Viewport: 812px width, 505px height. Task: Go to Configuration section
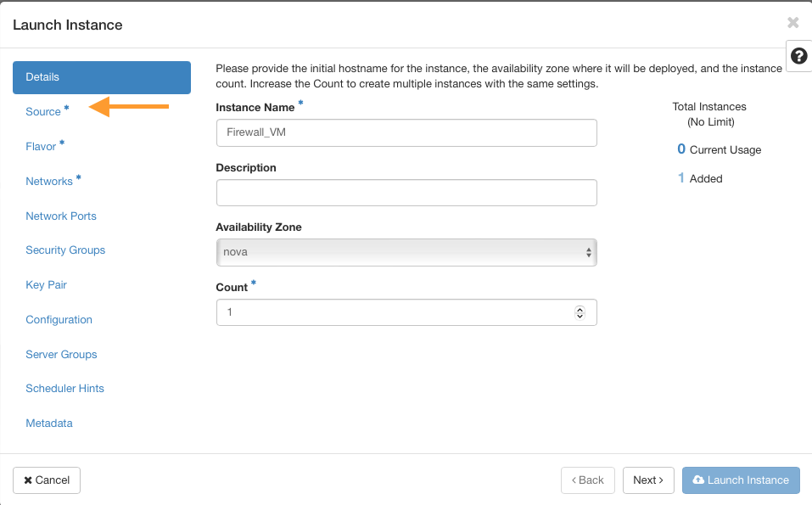click(x=59, y=320)
